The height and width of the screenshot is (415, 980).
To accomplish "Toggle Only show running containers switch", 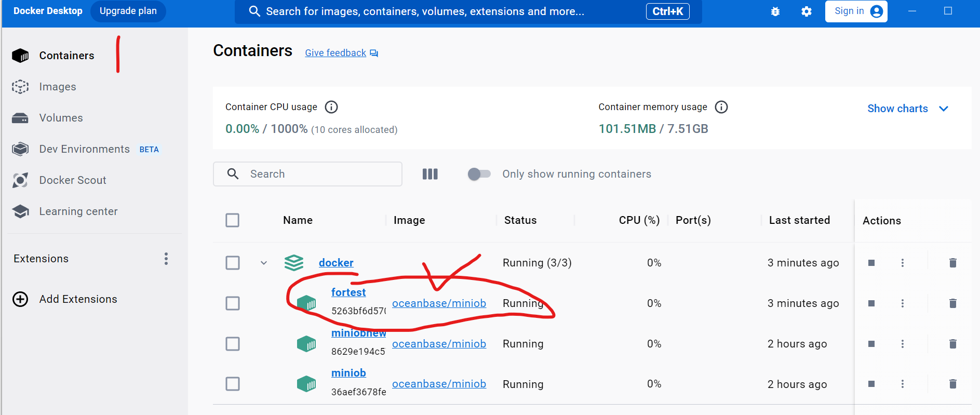I will [x=479, y=174].
